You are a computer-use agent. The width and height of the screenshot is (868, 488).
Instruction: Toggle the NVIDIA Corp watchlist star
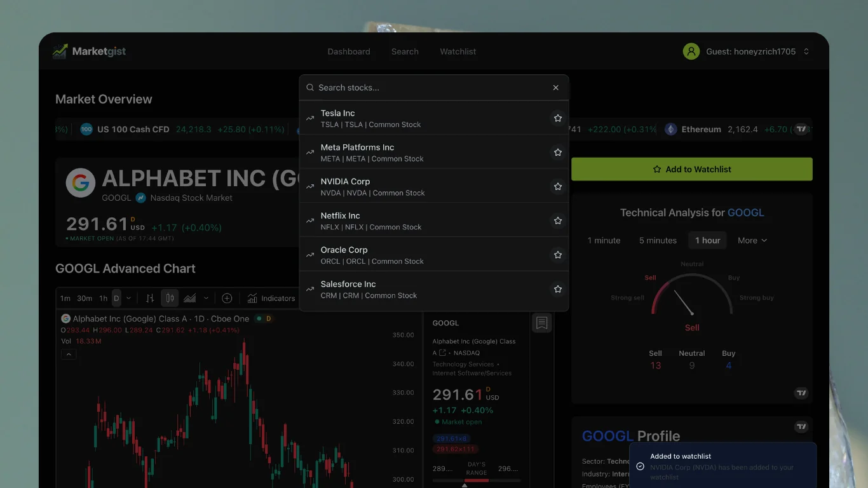(x=558, y=187)
